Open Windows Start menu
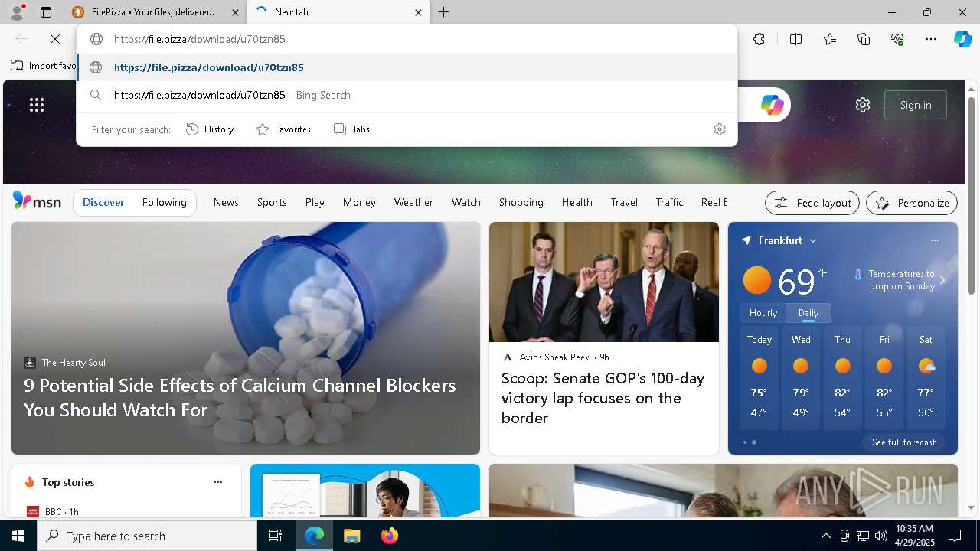This screenshot has height=551, width=980. pos(18,536)
